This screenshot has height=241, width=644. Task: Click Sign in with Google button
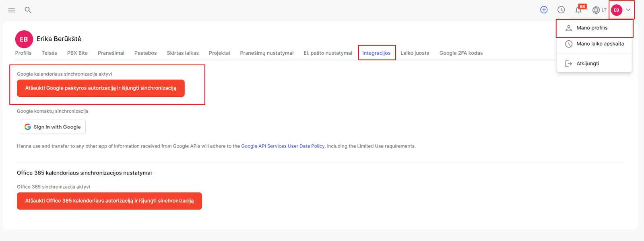[53, 127]
